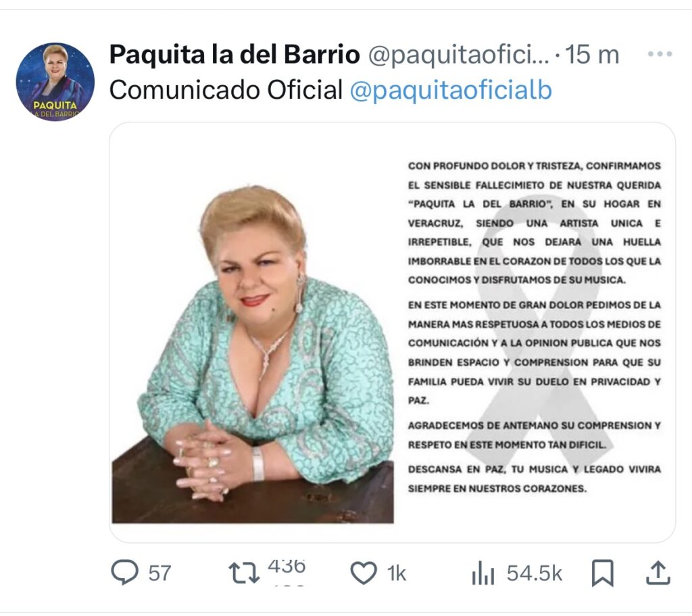Open the @paquitaoficialb mention link
The width and height of the screenshot is (692, 616).
click(451, 90)
